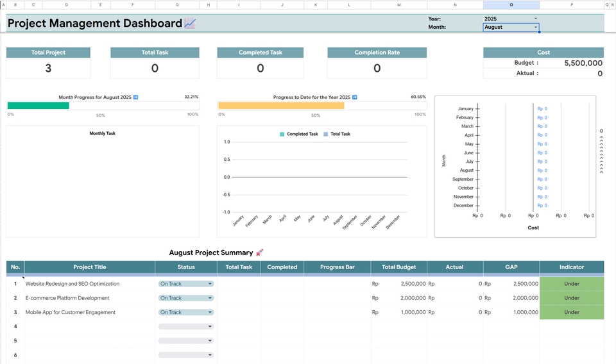This screenshot has width=616, height=364.
Task: Click the Project Title column header
Action: point(90,267)
